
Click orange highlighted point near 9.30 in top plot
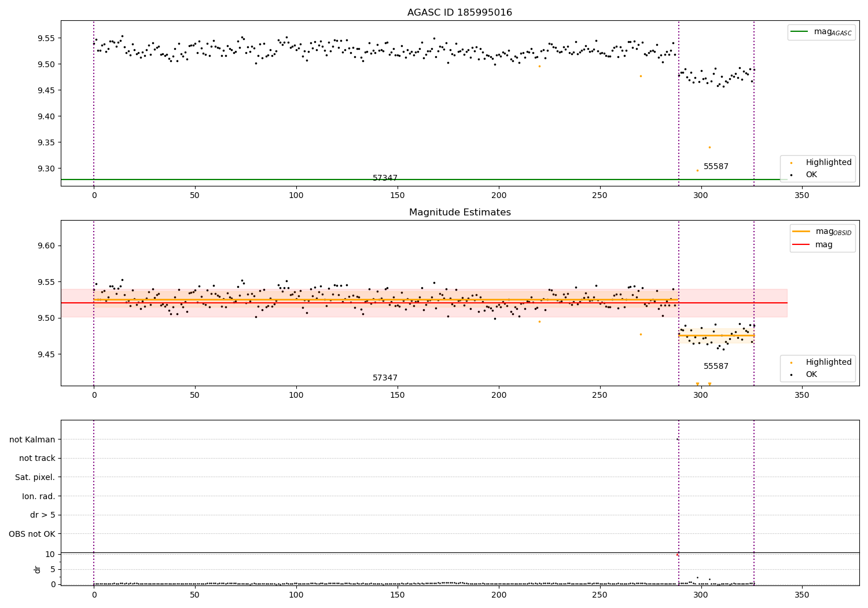697,170
